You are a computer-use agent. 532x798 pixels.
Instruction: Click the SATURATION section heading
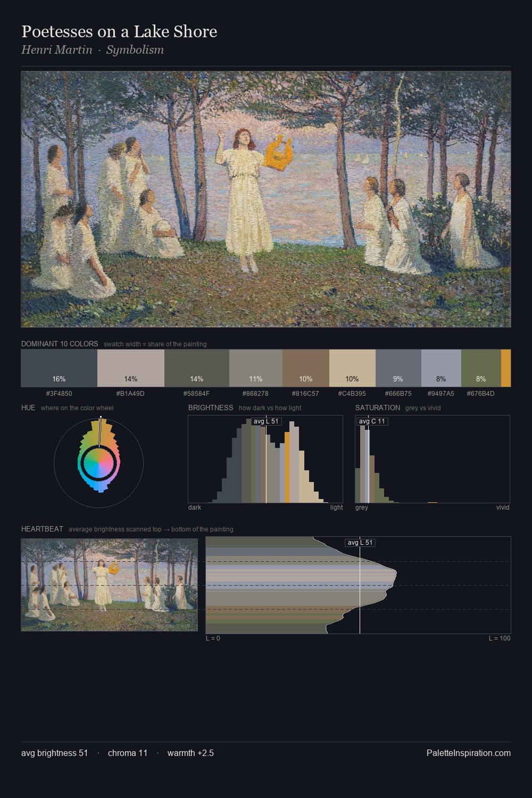click(378, 408)
